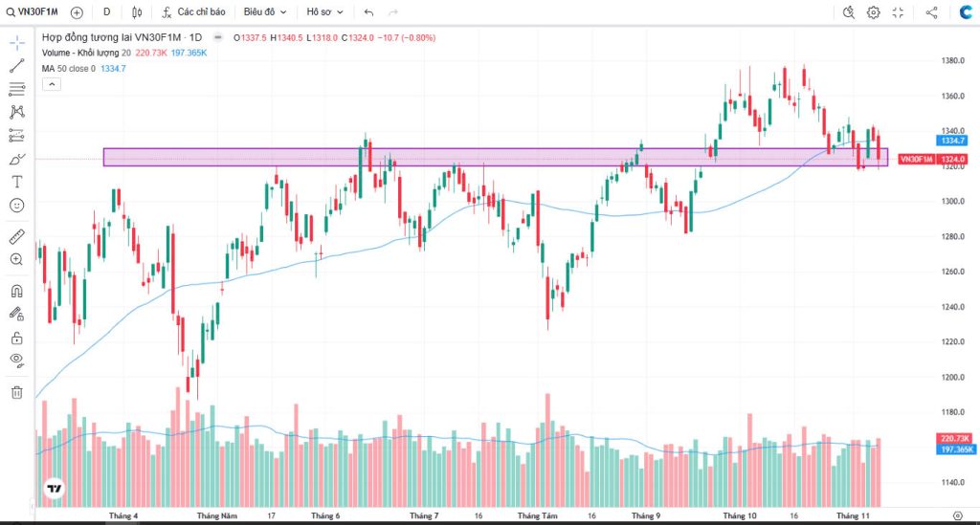Toggle magnet mode for drawings
Viewport: 980px width, 525px height.
tap(16, 291)
